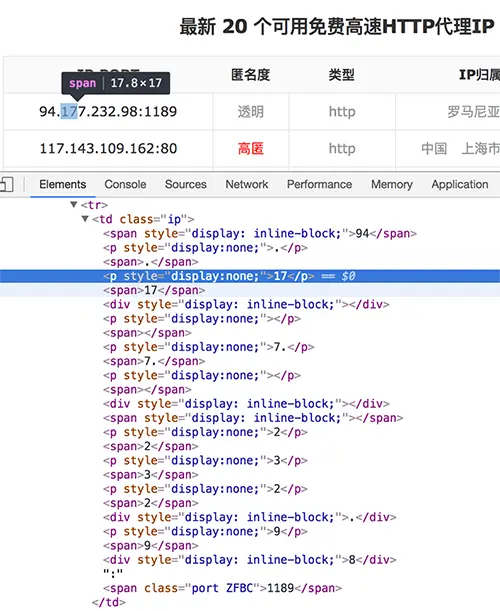Select the span class port ZFBC line
Image resolution: width=500 pixels, height=611 pixels.
coord(222,588)
